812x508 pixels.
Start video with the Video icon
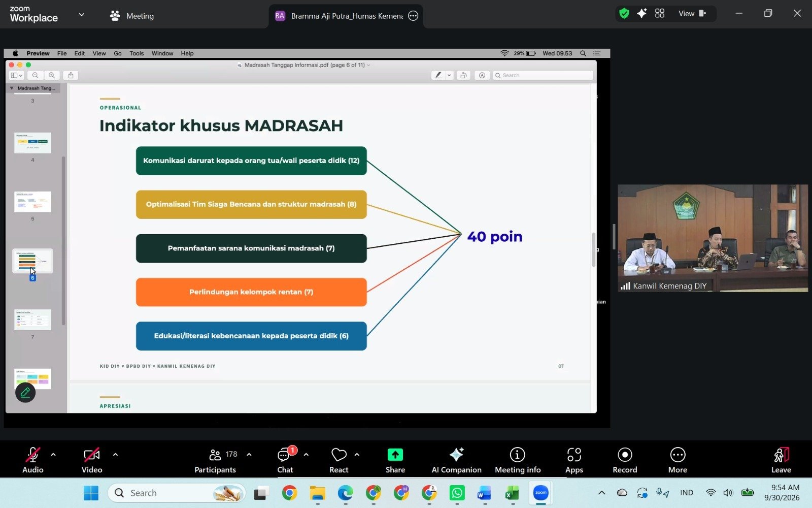click(x=92, y=455)
